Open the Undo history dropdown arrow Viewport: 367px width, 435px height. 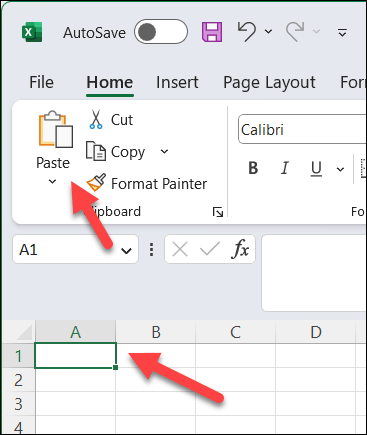point(268,32)
